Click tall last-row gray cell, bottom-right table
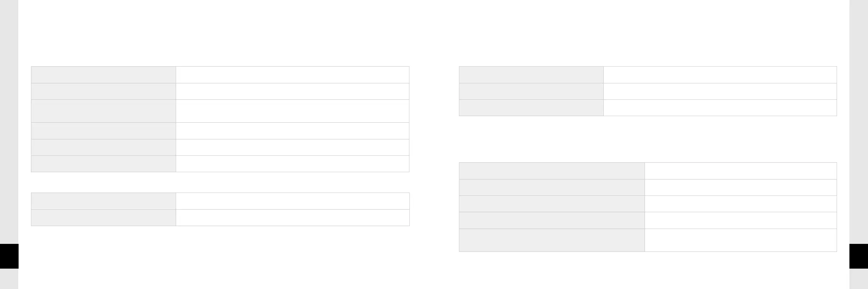 click(x=552, y=240)
